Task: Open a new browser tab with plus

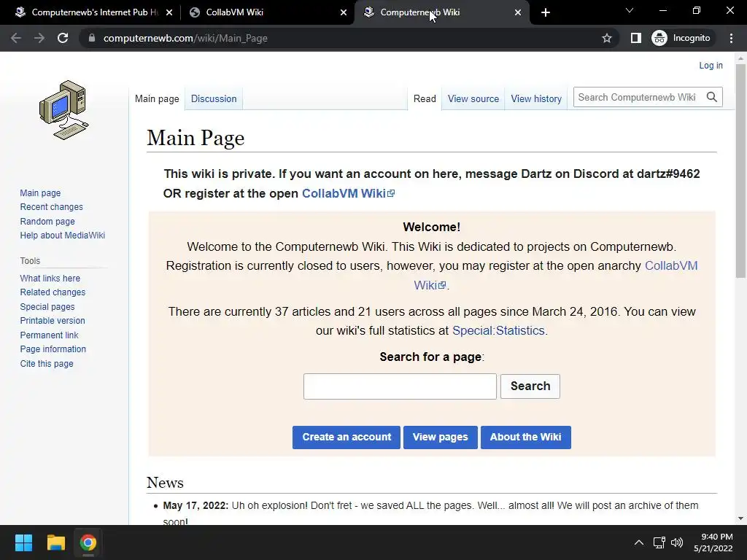Action: coord(546,12)
